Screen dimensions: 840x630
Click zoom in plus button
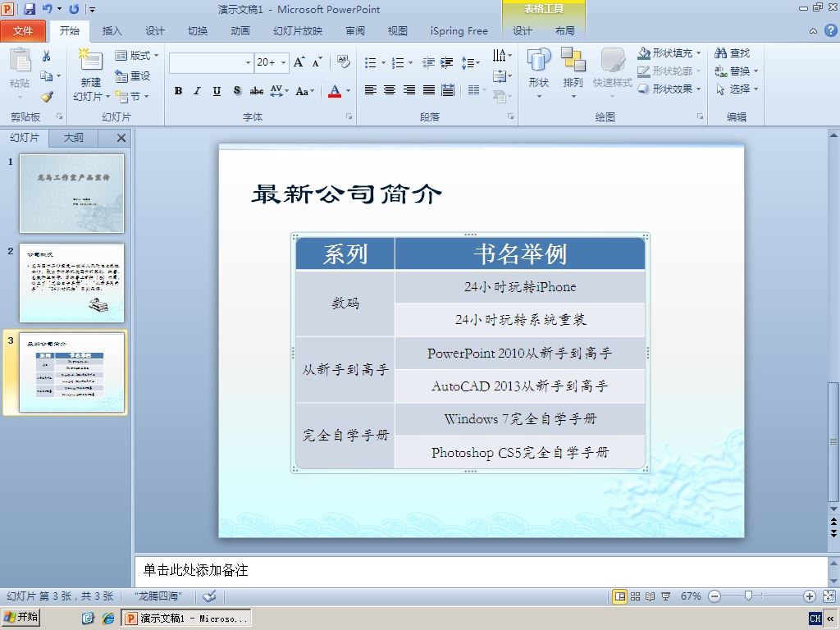pyautogui.click(x=810, y=596)
